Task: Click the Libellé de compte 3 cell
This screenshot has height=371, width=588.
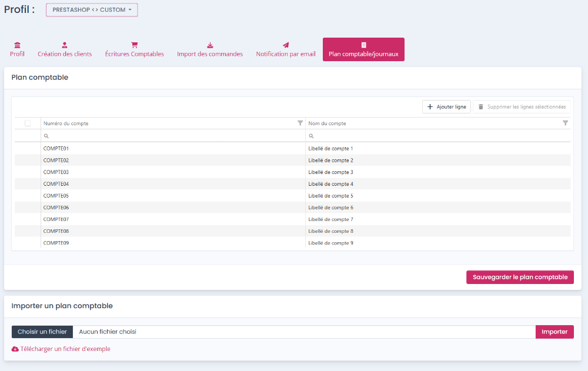Action: coord(438,172)
